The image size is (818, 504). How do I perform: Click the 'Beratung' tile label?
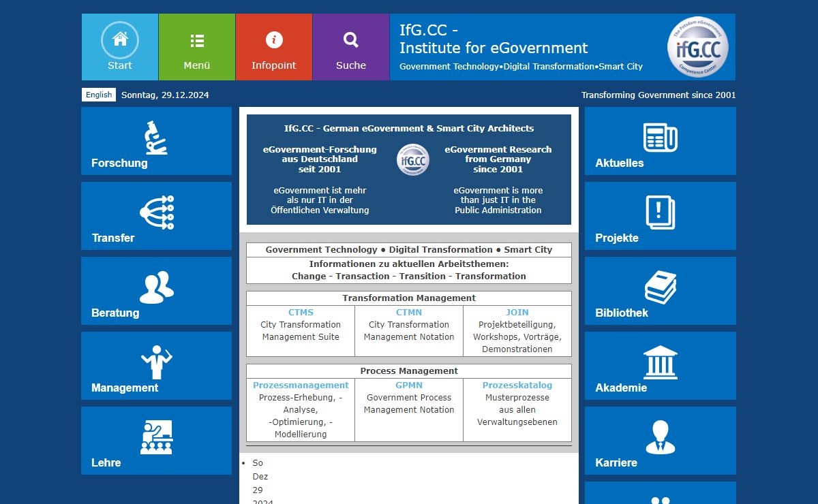[x=115, y=313]
